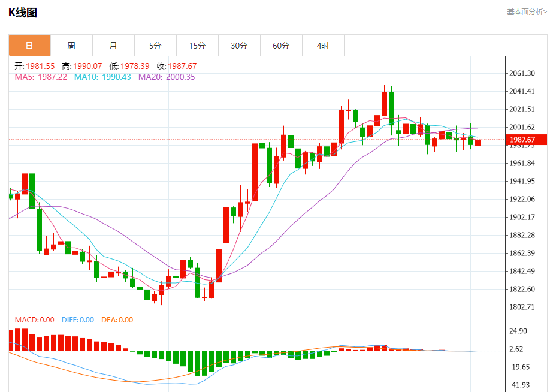Image resolution: width=553 pixels, height=392 pixels.
Task: Click the DIFF:0.00 indicator label
Action: click(78, 320)
